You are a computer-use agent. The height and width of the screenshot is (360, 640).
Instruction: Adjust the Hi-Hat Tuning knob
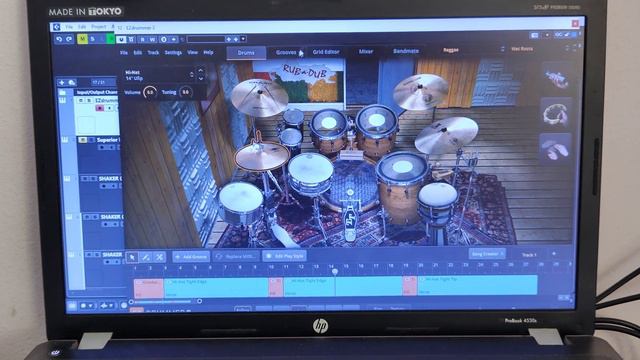point(186,92)
